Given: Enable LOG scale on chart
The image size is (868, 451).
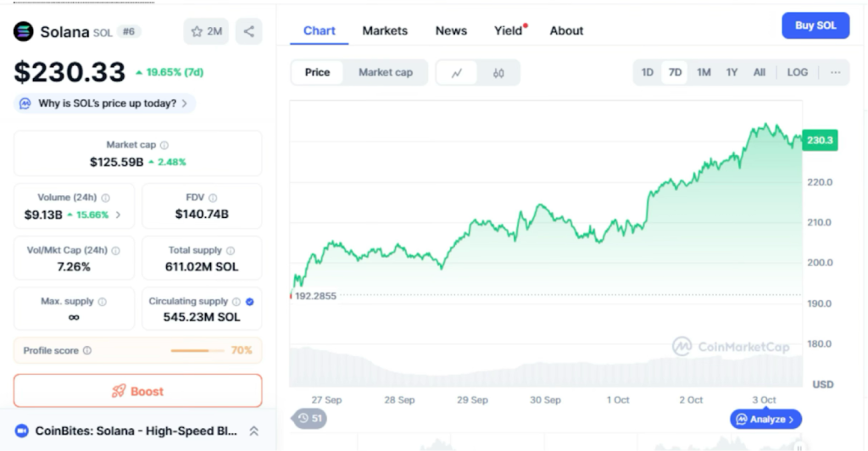Looking at the screenshot, I should click(x=797, y=72).
